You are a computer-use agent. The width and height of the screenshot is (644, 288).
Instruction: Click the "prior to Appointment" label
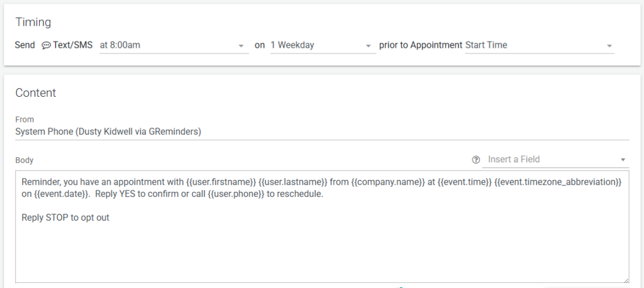(420, 45)
